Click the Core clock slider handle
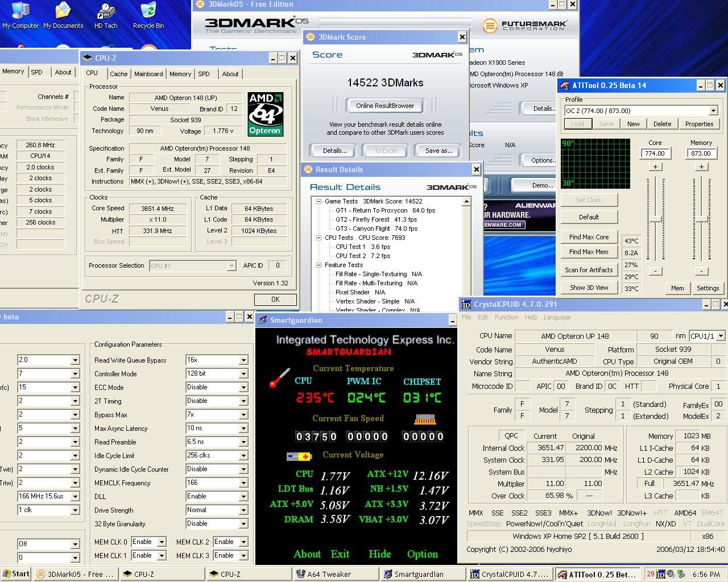728x582 pixels. (x=655, y=219)
